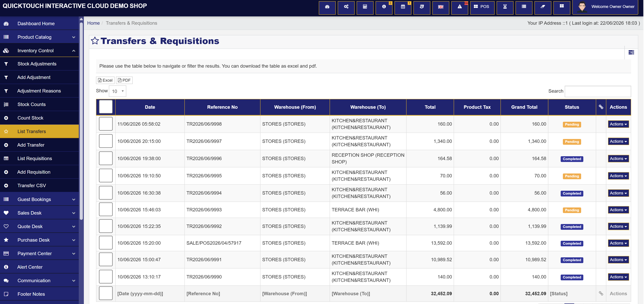Click the table options icon at top right
644x304 pixels.
coord(631,52)
